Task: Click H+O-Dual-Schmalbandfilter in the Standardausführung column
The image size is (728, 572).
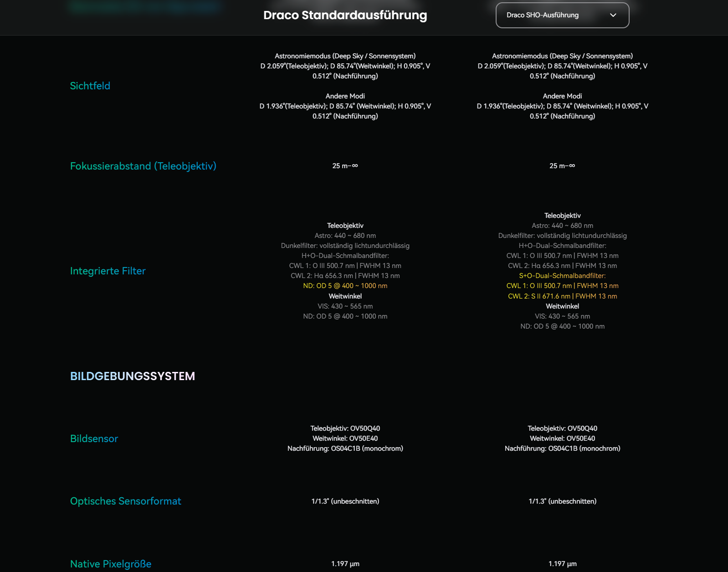Action: coord(345,256)
